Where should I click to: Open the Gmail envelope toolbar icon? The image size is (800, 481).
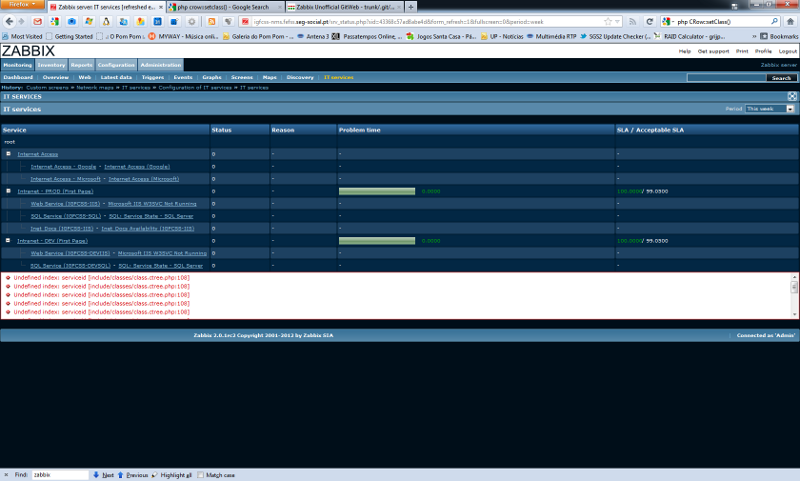[37, 21]
